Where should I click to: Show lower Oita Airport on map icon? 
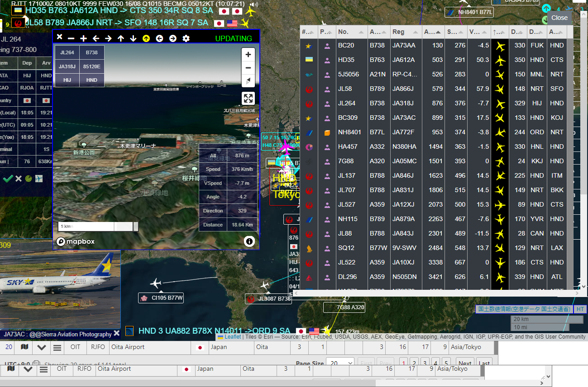(x=11, y=369)
